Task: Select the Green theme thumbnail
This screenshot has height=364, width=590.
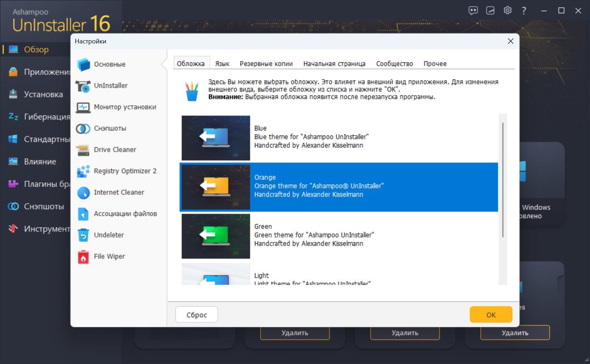Action: [x=216, y=236]
